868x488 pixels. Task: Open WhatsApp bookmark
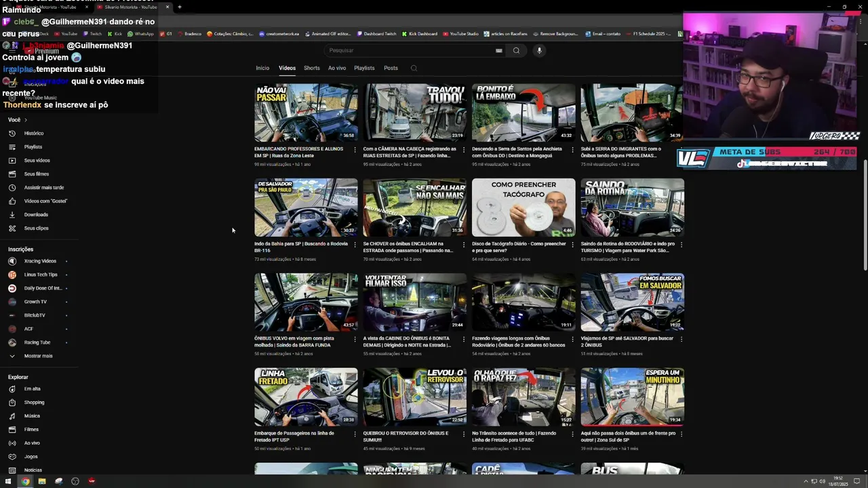[x=140, y=34]
